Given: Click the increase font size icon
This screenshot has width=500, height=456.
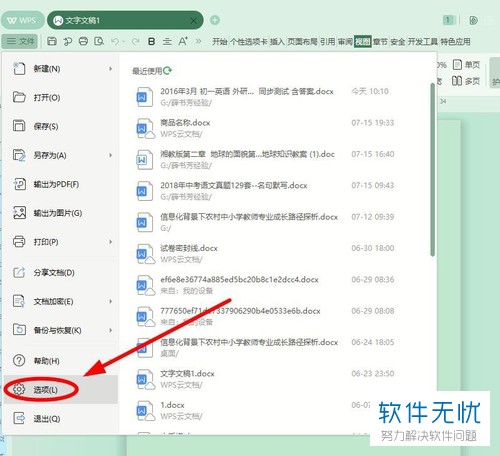Looking at the screenshot, I should point(183,41).
